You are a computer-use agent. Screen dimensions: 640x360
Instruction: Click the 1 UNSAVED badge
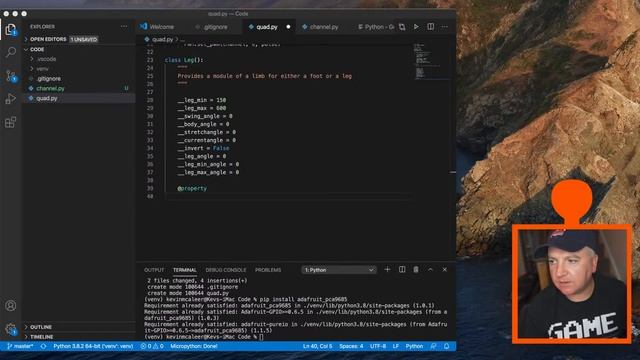(x=84, y=39)
